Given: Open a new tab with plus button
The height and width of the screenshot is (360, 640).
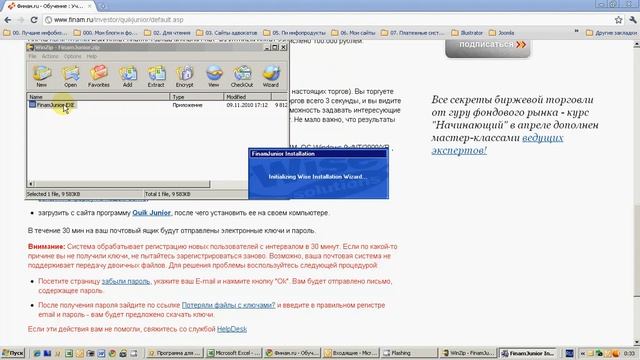Looking at the screenshot, I should coord(102,6).
